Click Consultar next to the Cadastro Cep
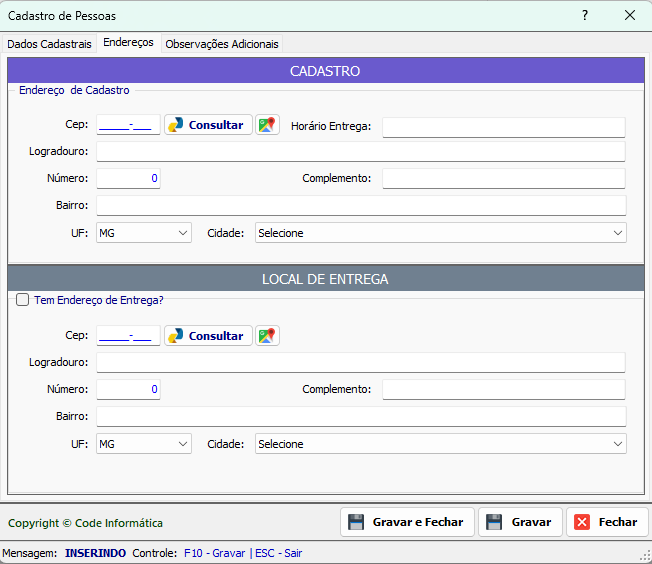The image size is (652, 564). click(208, 125)
